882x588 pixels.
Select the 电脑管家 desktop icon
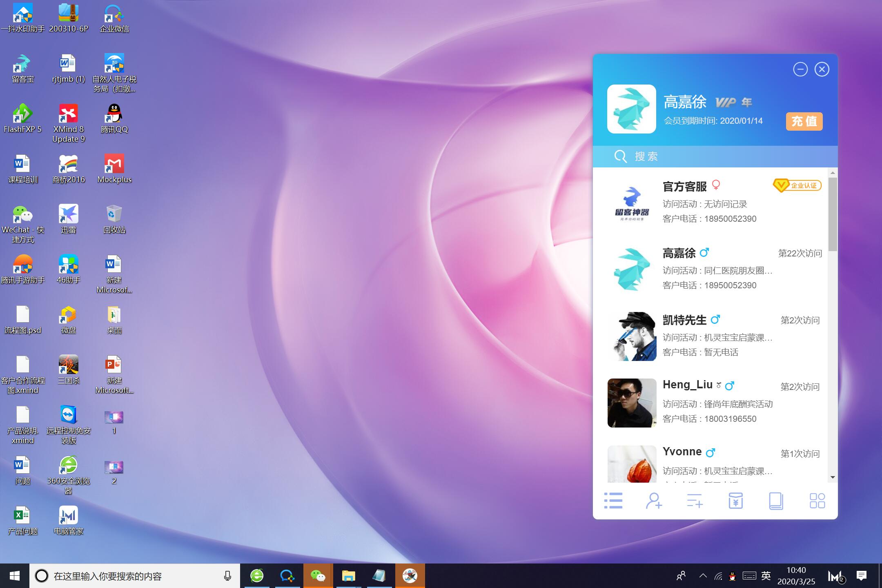tap(69, 521)
